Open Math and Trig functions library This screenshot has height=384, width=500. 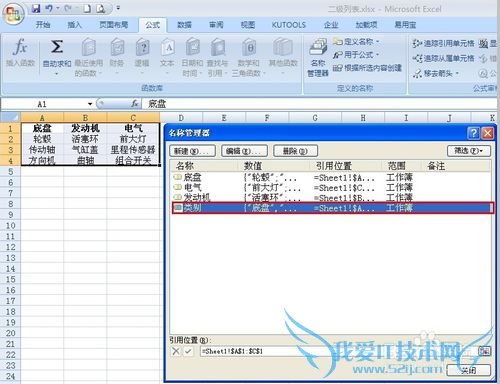[248, 57]
